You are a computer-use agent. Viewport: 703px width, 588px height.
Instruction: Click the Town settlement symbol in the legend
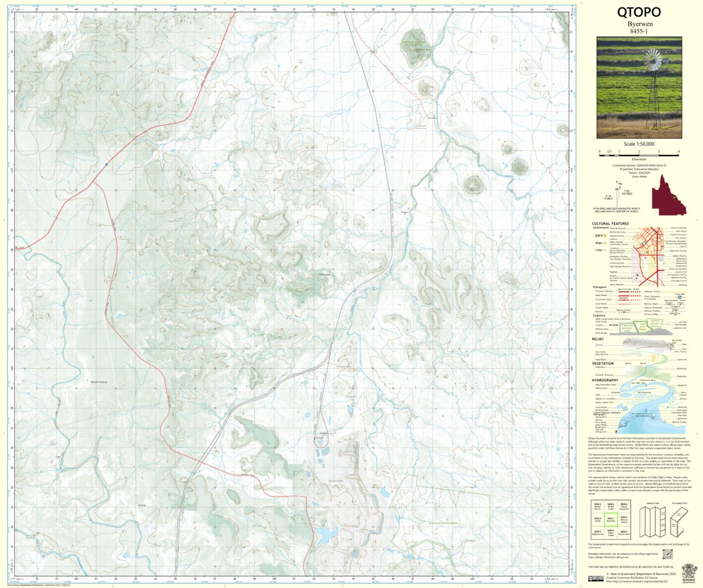(604, 243)
